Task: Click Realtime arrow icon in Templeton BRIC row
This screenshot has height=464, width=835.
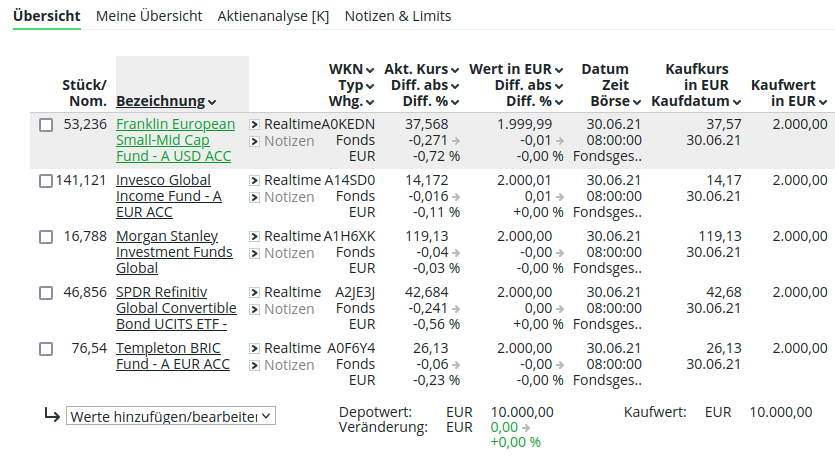Action: 255,348
